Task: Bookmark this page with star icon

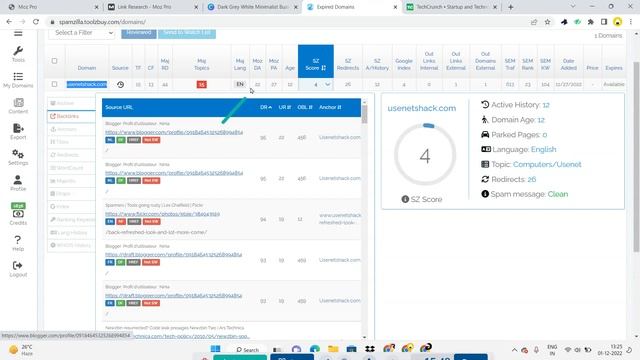Action: pos(547,22)
